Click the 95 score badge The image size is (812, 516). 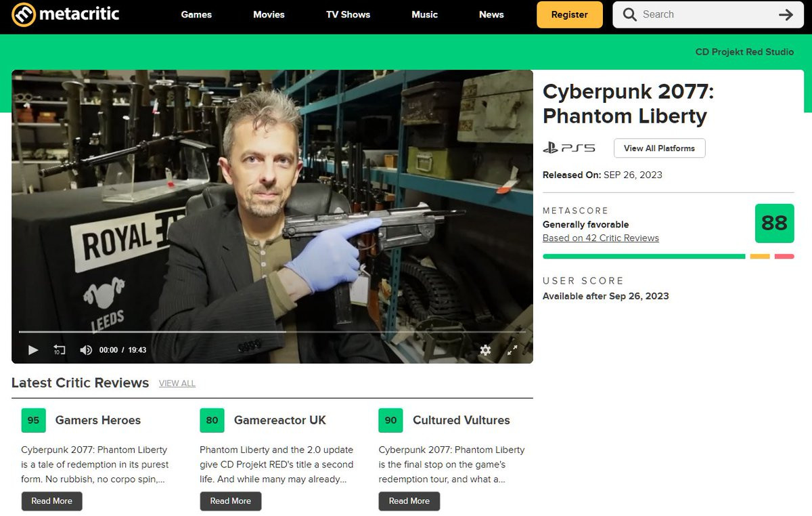click(x=33, y=421)
